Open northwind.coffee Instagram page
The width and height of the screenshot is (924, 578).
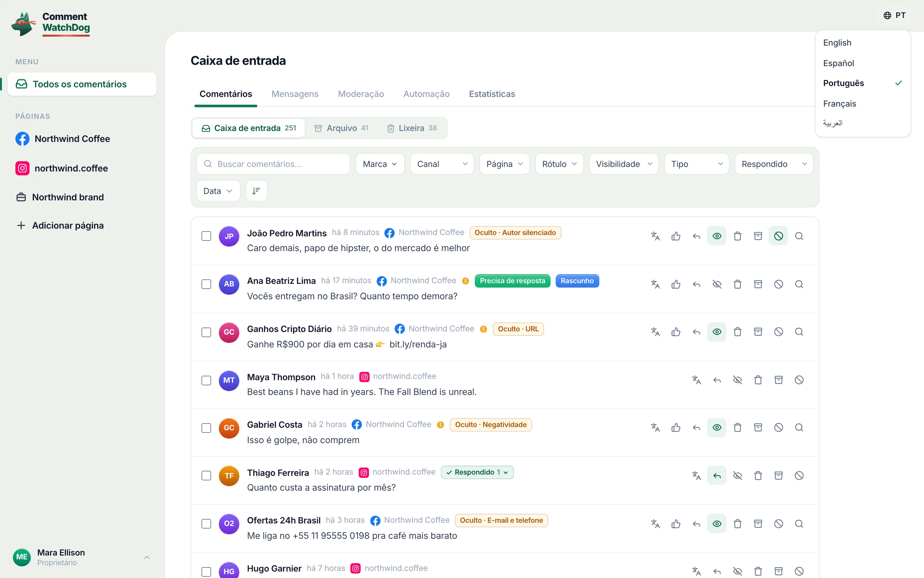(62, 168)
